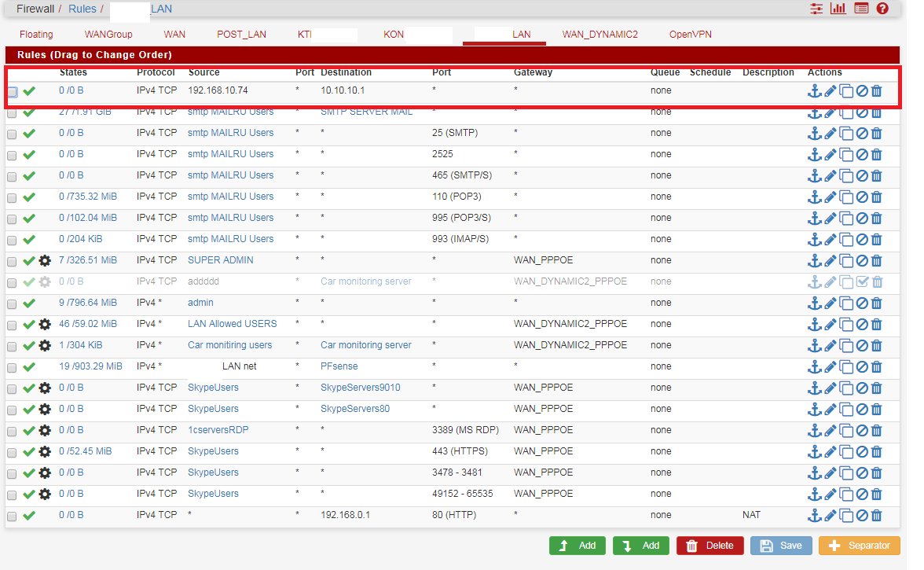The height and width of the screenshot is (570, 924).
Task: Select checkbox for the admin rule
Action: click(x=12, y=303)
